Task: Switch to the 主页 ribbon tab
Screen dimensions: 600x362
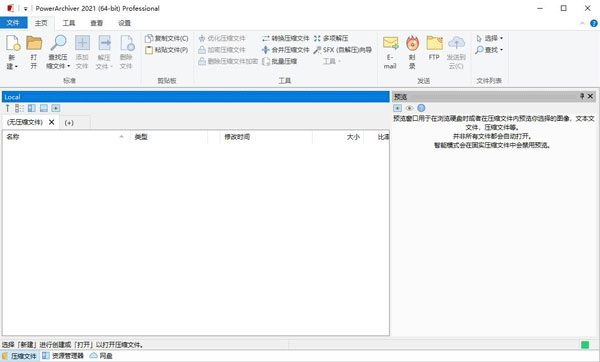Action: (x=41, y=23)
